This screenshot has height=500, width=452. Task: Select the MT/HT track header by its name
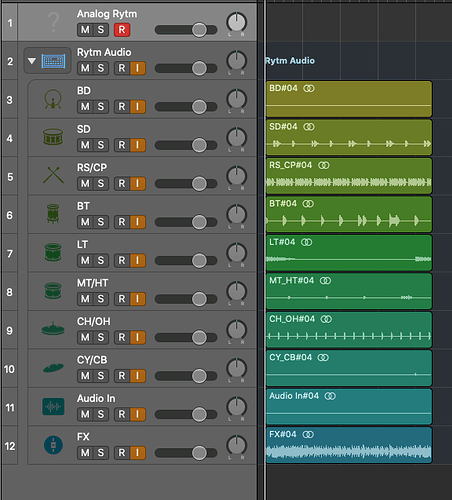coord(93,283)
